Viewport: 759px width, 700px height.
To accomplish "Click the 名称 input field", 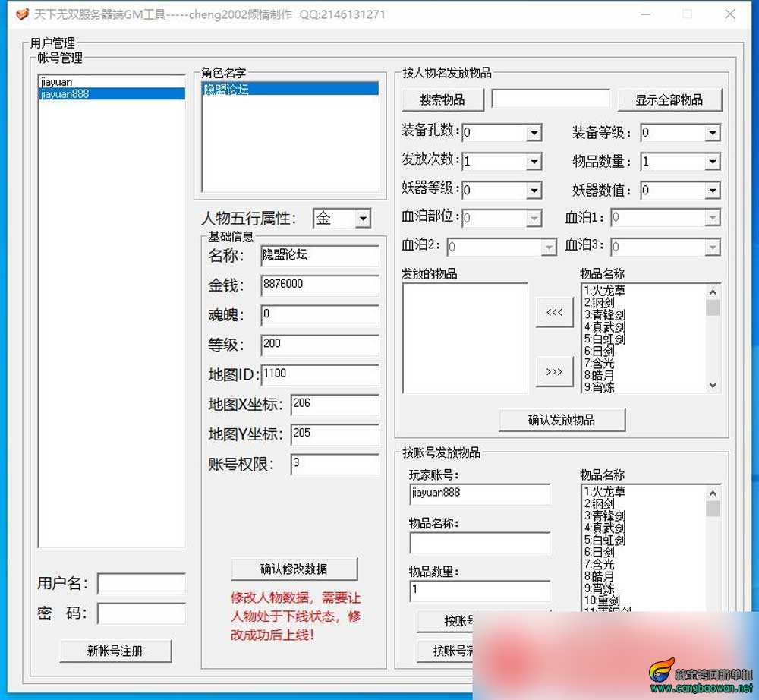I will 320,256.
